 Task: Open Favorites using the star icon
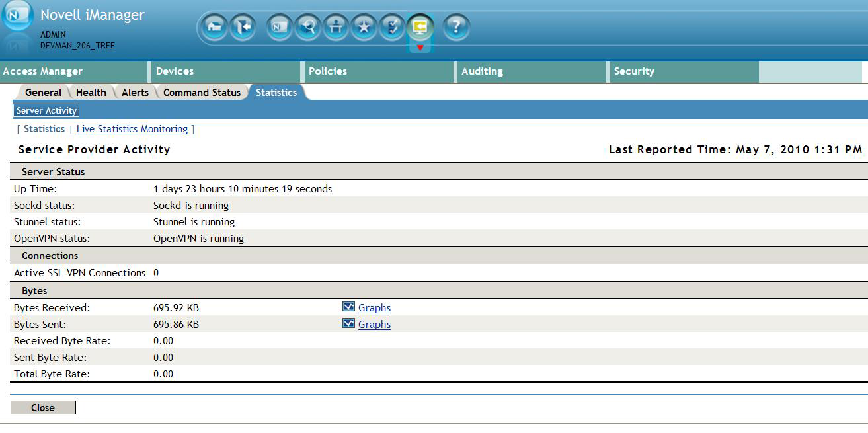point(364,27)
